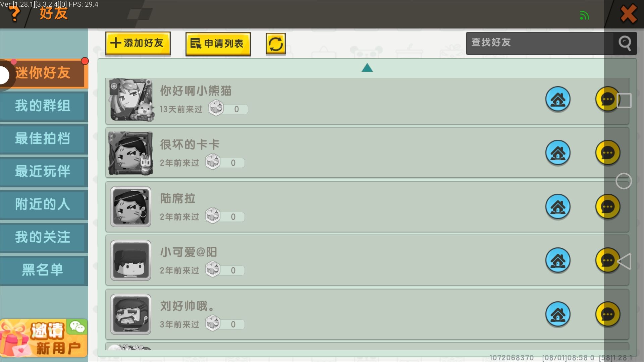Tap Android home circle button
The width and height of the screenshot is (644, 362).
[x=624, y=181]
